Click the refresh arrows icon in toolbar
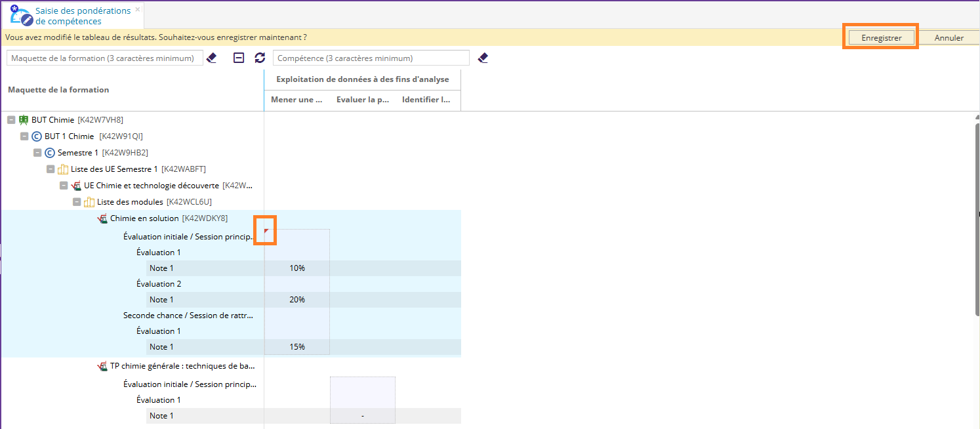980x429 pixels. tap(260, 58)
